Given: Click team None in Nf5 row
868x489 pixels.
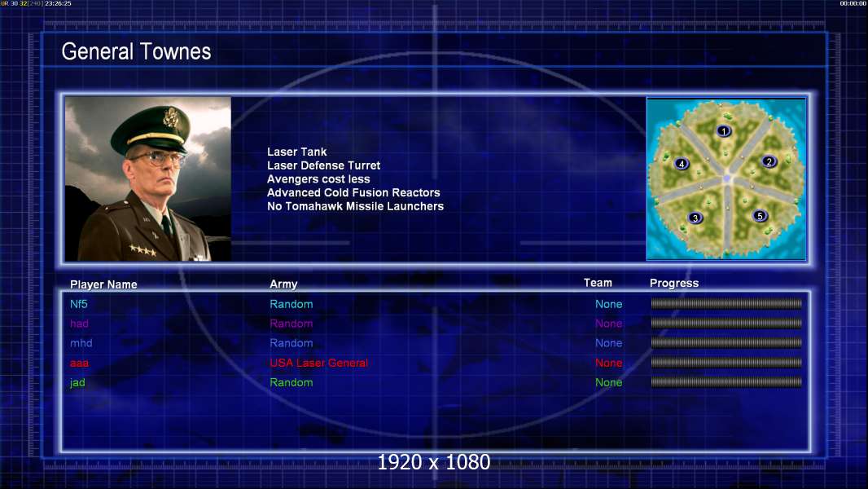Looking at the screenshot, I should click(608, 304).
